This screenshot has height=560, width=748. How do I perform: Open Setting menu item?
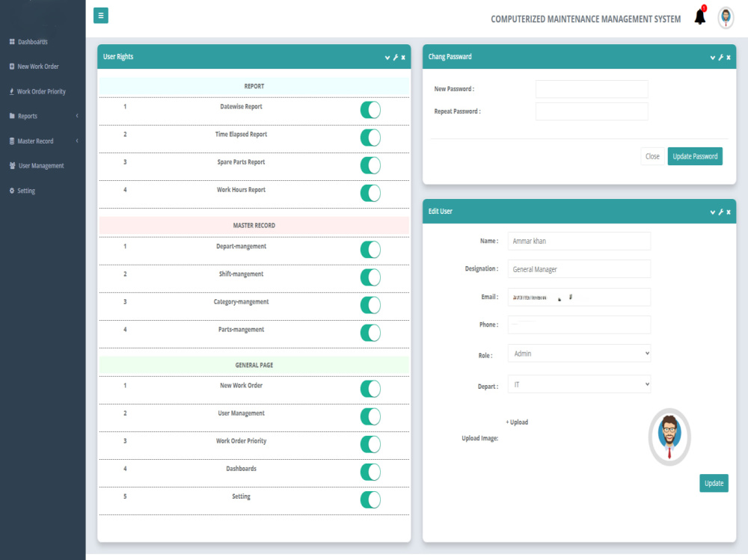26,191
